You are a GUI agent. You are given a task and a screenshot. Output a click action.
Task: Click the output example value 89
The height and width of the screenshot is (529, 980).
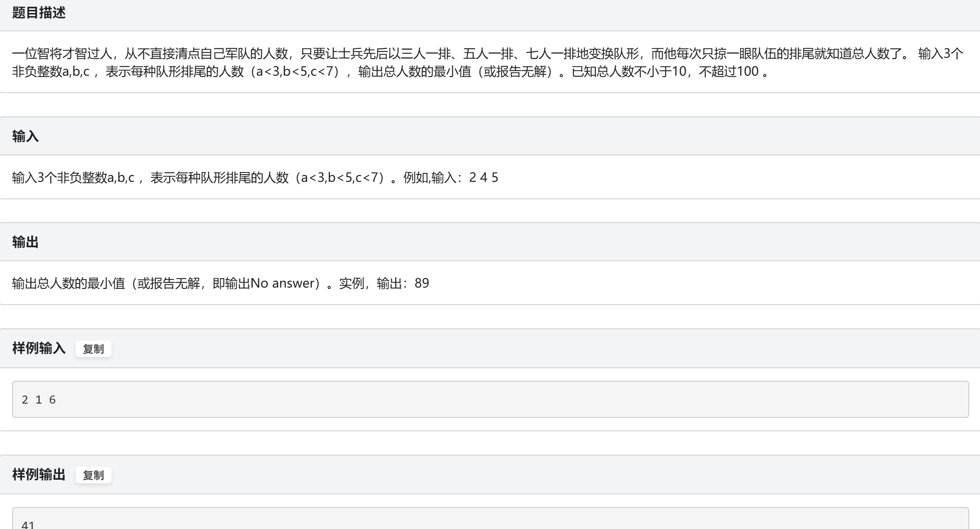tap(421, 283)
